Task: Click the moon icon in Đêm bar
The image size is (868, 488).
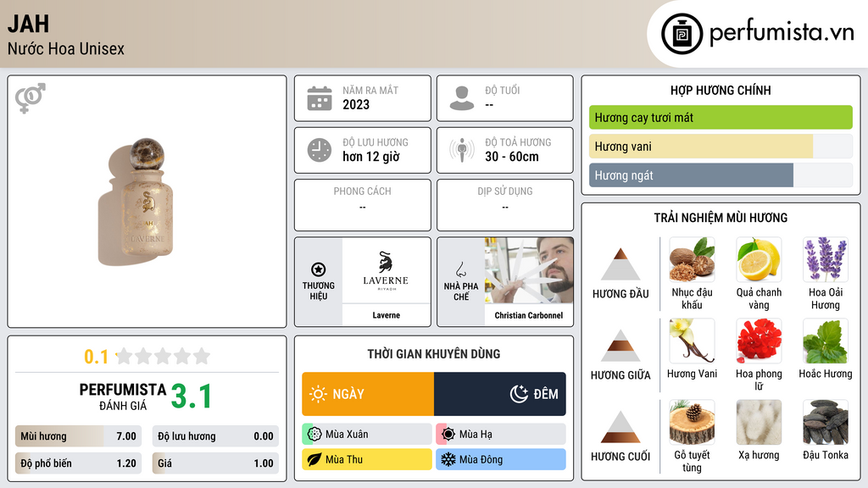Action: [519, 394]
